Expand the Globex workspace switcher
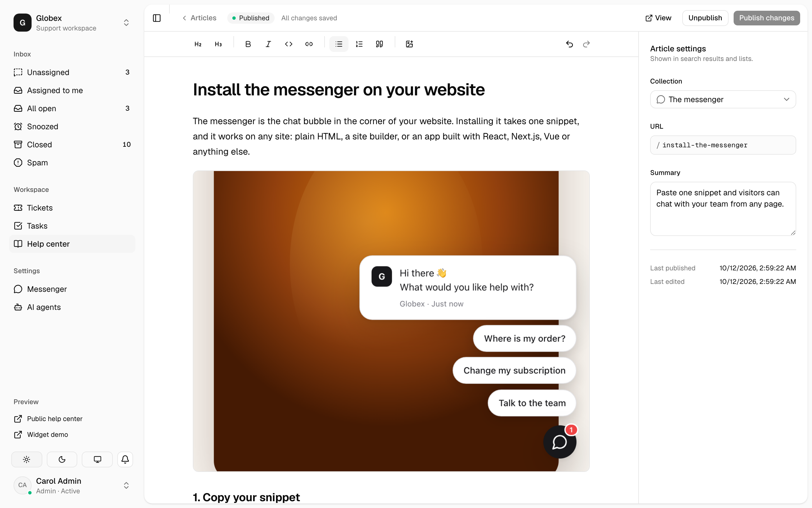Viewport: 812px width, 508px height. [126, 23]
